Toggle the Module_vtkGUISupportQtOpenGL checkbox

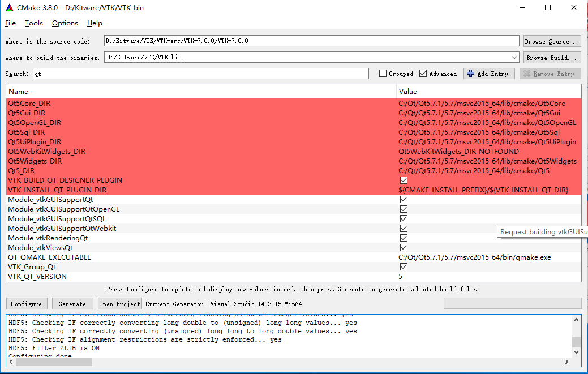404,209
